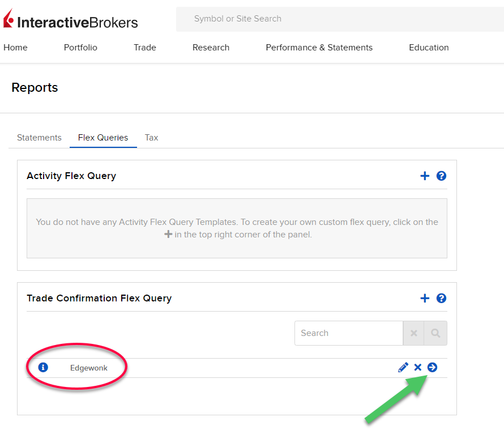Delete the Edgewonk query
This screenshot has height=434, width=504.
[x=418, y=367]
